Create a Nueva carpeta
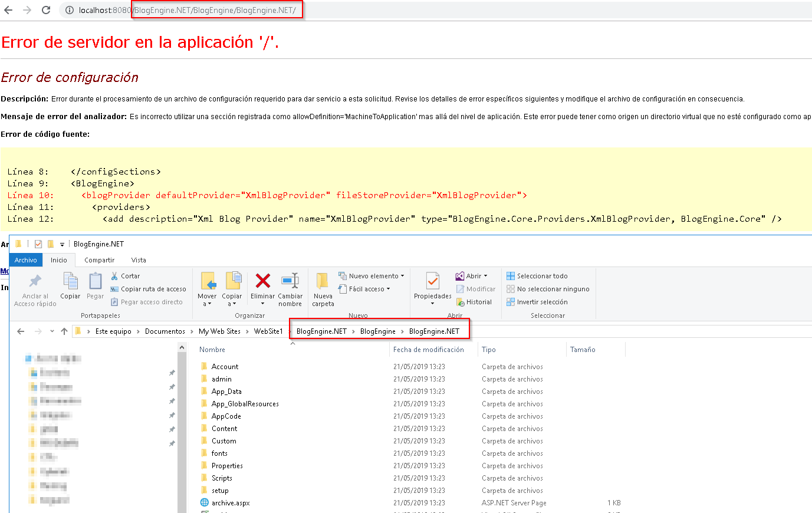 (323, 290)
